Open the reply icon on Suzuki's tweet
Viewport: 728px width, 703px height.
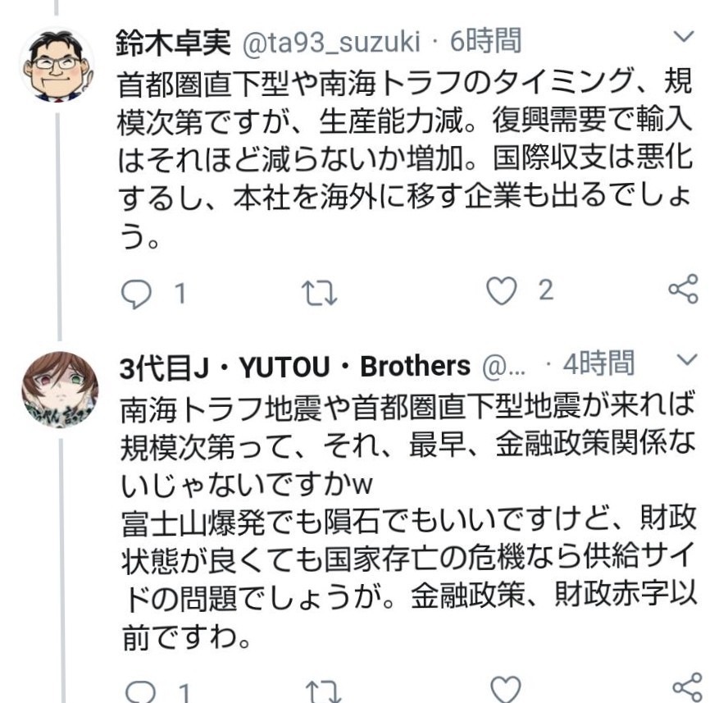[135, 289]
